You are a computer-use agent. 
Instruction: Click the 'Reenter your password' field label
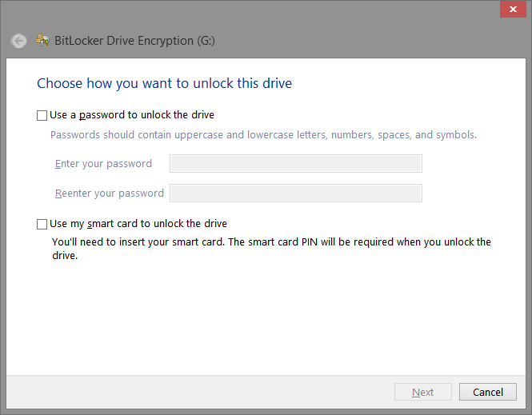[x=110, y=194]
